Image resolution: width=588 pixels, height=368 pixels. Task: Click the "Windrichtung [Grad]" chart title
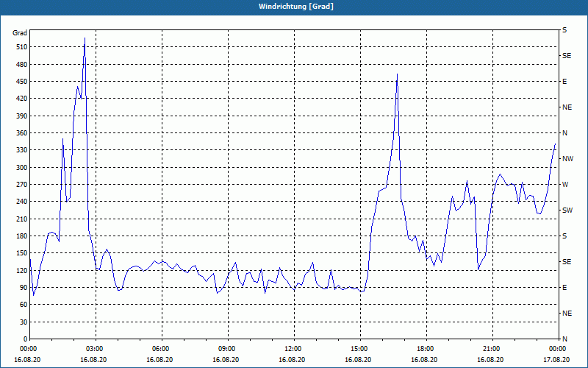(296, 7)
